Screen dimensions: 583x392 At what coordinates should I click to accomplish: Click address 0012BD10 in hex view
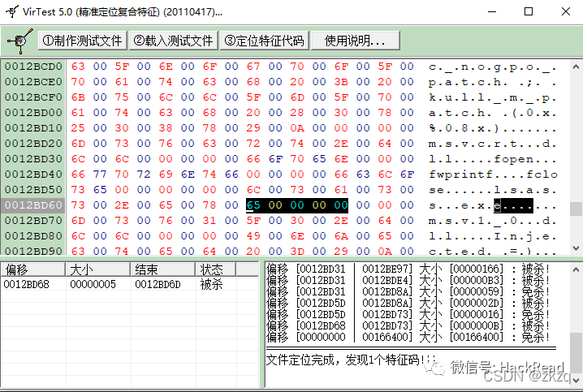[x=33, y=128]
